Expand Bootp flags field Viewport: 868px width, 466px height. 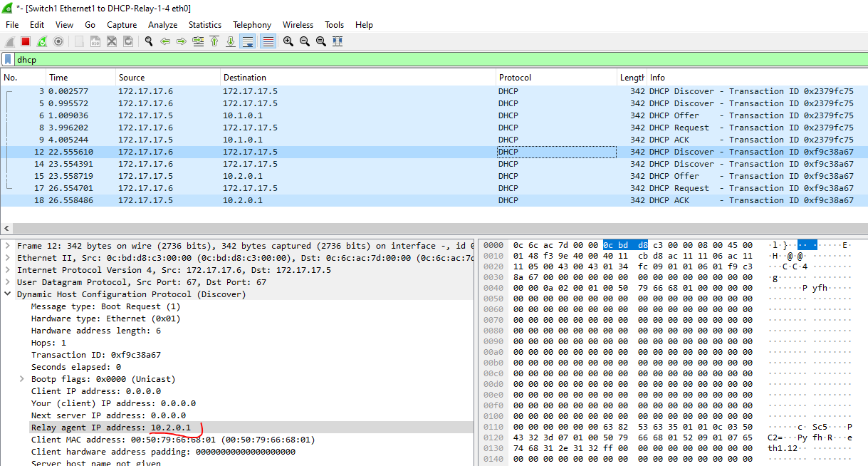pos(22,379)
